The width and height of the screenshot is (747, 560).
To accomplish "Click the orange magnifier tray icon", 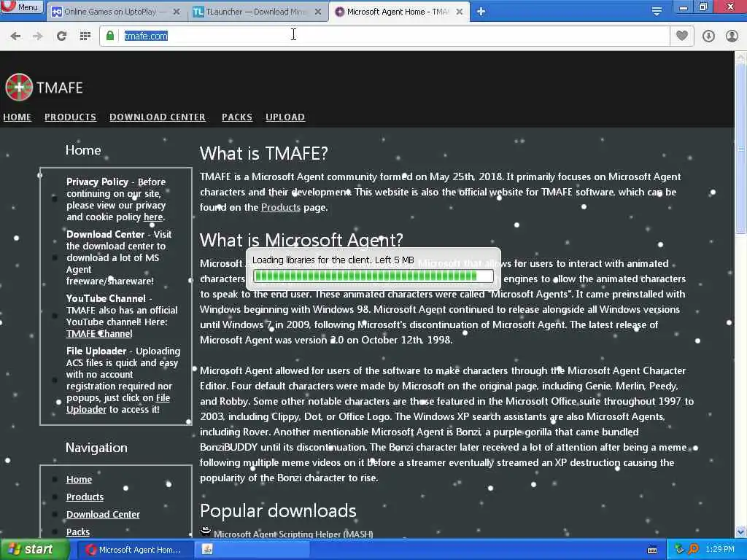I will (693, 550).
